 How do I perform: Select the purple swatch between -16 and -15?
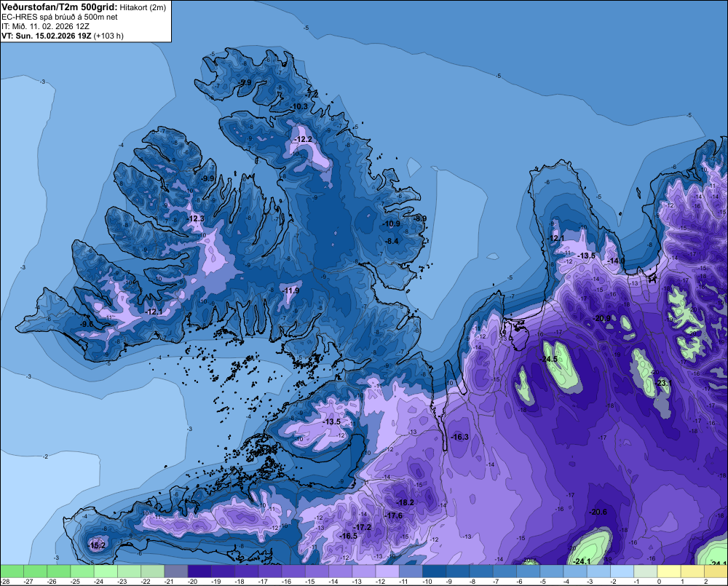click(293, 571)
